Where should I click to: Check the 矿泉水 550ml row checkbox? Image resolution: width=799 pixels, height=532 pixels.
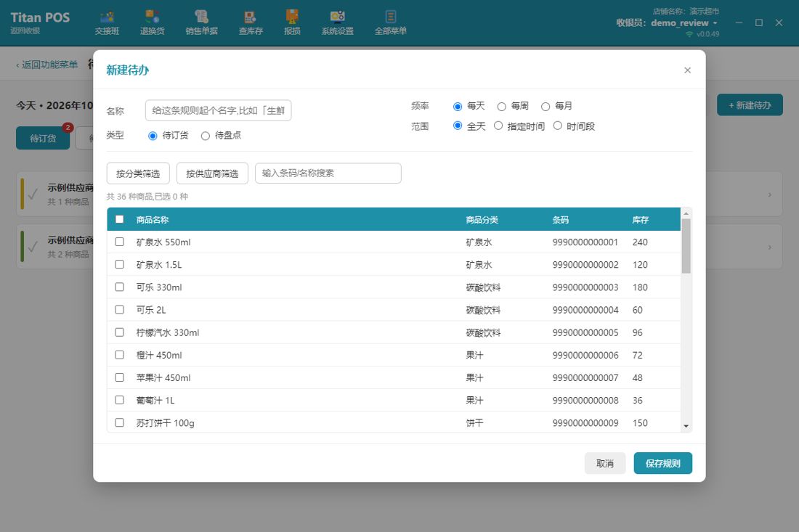(x=119, y=242)
